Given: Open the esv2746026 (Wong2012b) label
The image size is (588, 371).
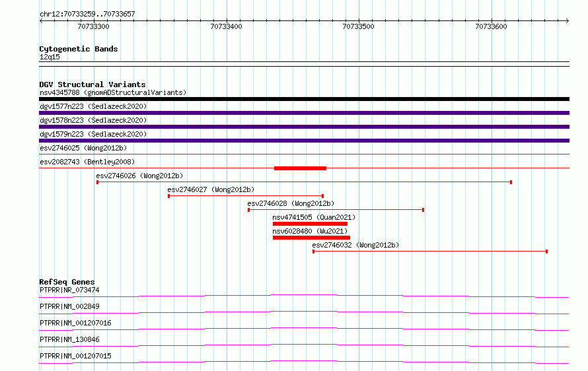Looking at the screenshot, I should pos(139,176).
